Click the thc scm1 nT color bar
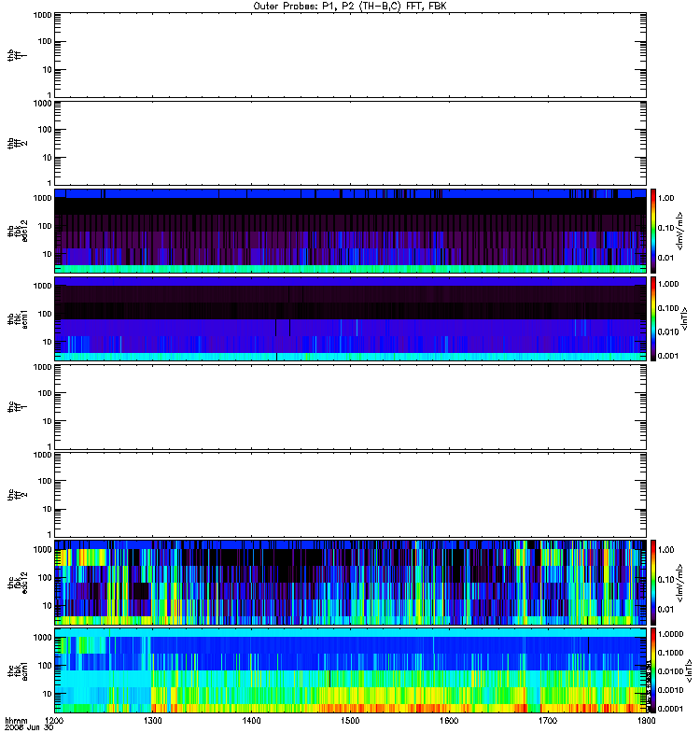This screenshot has width=700, height=747. point(653,670)
